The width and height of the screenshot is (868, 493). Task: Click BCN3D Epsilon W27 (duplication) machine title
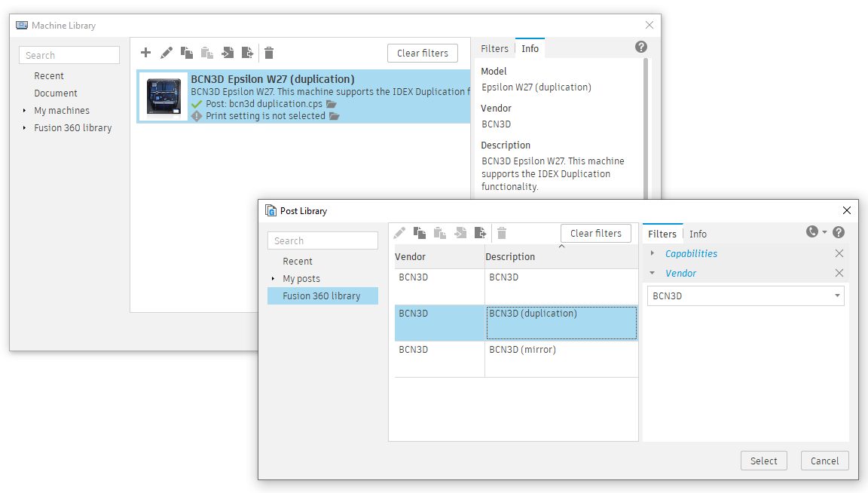point(272,79)
